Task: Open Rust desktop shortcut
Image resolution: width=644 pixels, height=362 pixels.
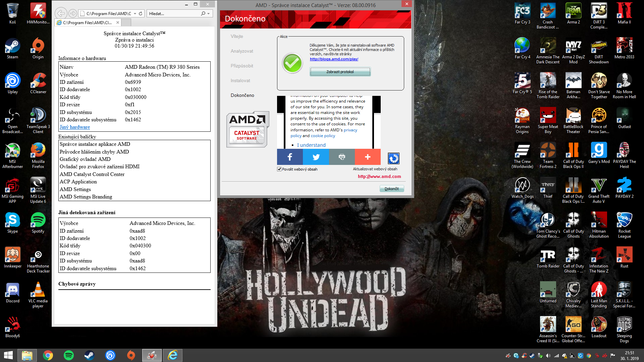Action: click(x=624, y=258)
